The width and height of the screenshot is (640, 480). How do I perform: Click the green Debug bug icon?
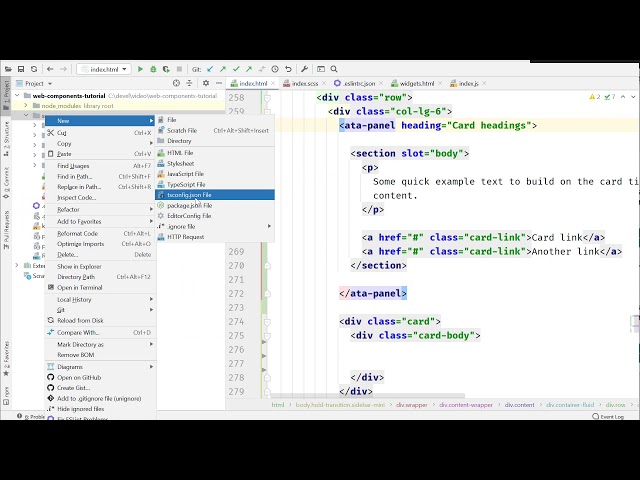[x=153, y=69]
